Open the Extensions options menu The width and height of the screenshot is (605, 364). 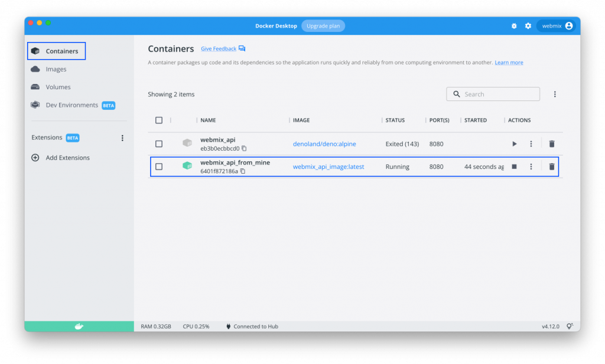(122, 138)
